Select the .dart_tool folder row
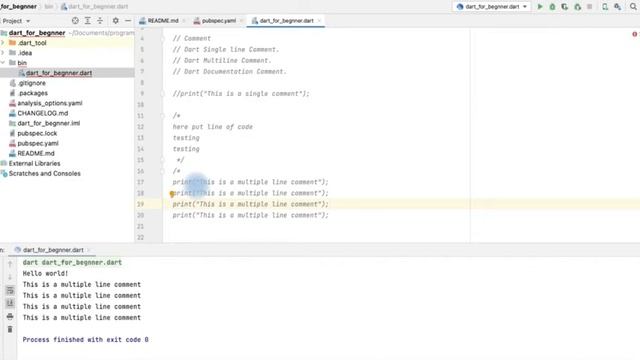Image resolution: width=640 pixels, height=360 pixels. (67, 43)
